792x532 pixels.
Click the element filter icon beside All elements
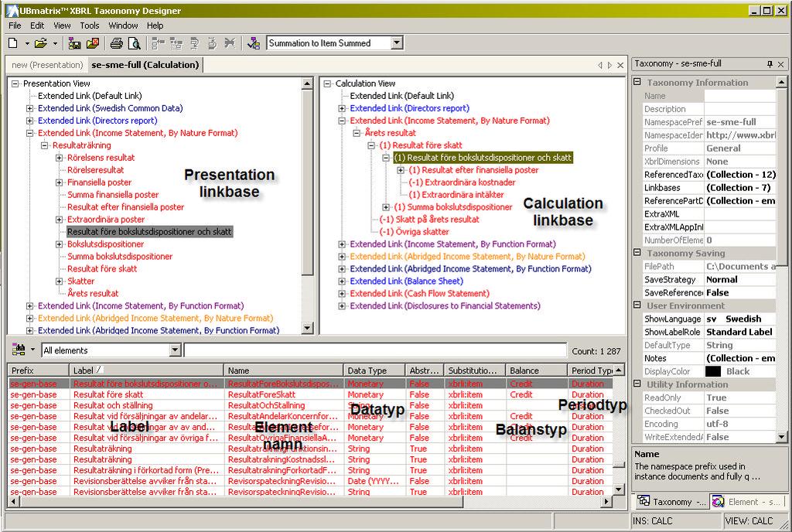[19, 350]
